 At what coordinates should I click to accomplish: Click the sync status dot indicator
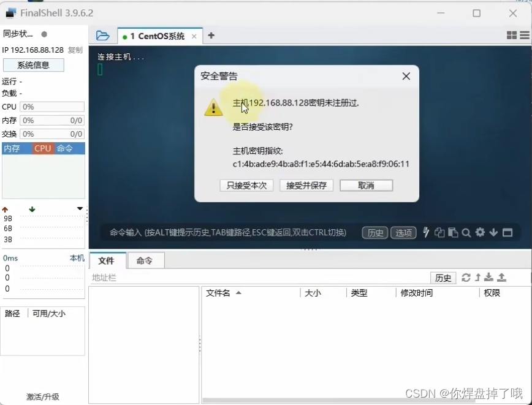44,34
